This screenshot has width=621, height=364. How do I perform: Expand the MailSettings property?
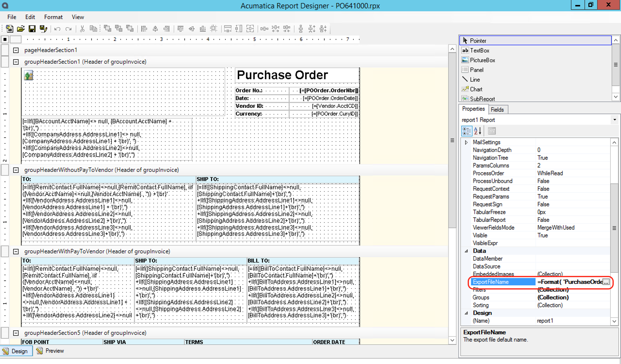click(x=466, y=142)
